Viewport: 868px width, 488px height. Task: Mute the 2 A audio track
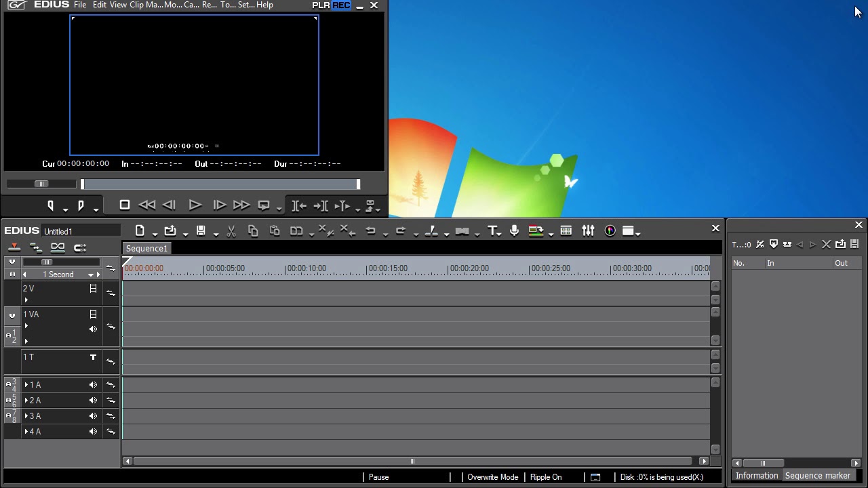coord(93,401)
